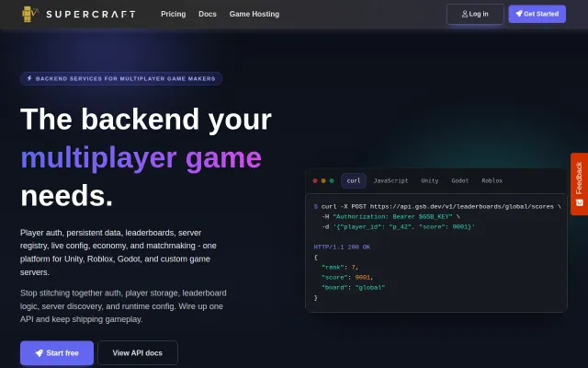This screenshot has width=588, height=368.
Task: Click the Start free button
Action: pyautogui.click(x=57, y=353)
